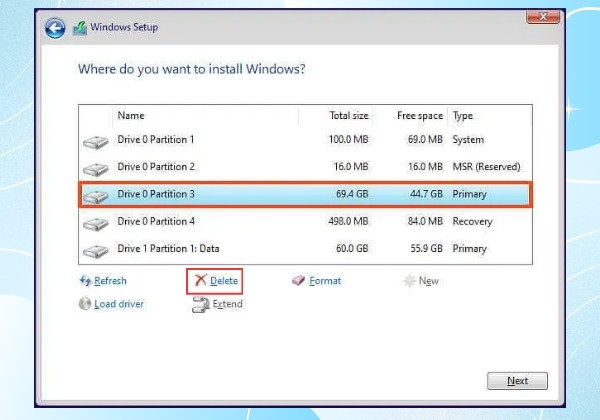This screenshot has width=600, height=420.
Task: Click the Windows Setup title icon
Action: point(80,28)
